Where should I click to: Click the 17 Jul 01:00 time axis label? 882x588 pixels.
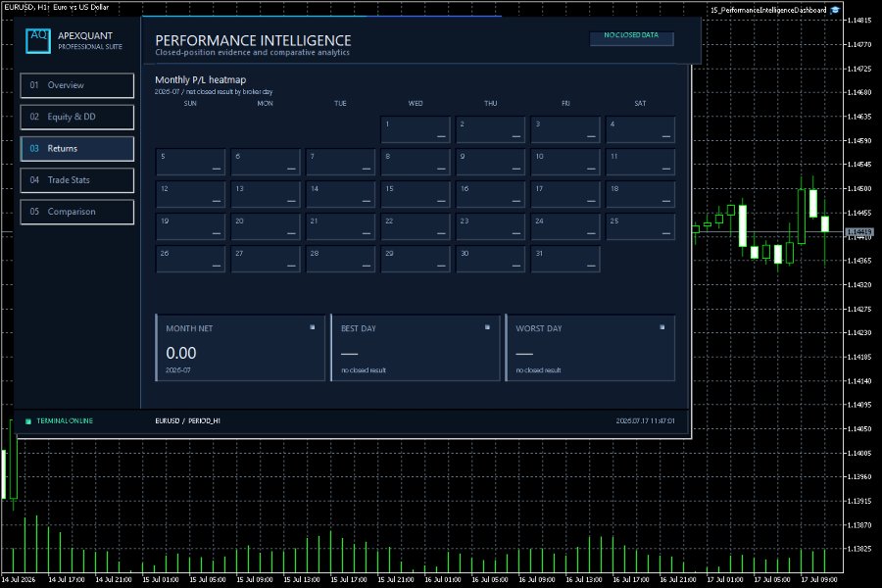click(724, 579)
